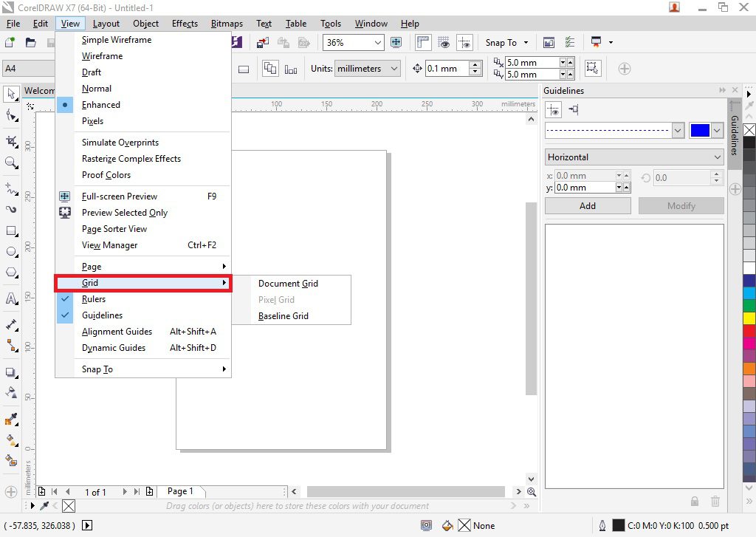Image resolution: width=756 pixels, height=537 pixels.
Task: Open guideline line style dropdown
Action: tap(678, 130)
